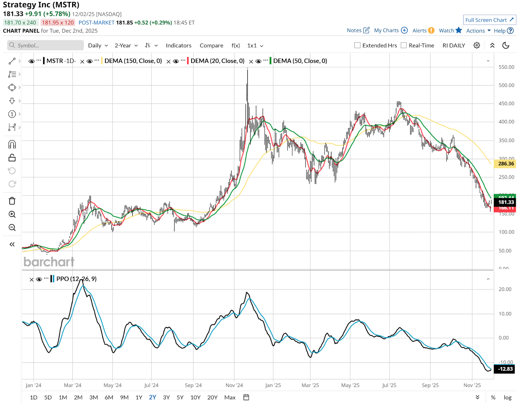The height and width of the screenshot is (411, 532).
Task: Enable the Real-Time checkbox
Action: click(x=404, y=46)
